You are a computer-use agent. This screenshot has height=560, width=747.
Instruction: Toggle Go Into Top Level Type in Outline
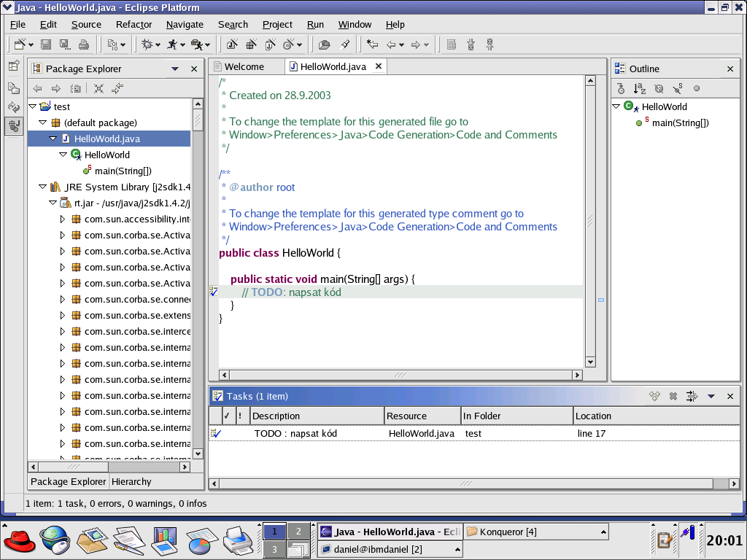point(621,88)
